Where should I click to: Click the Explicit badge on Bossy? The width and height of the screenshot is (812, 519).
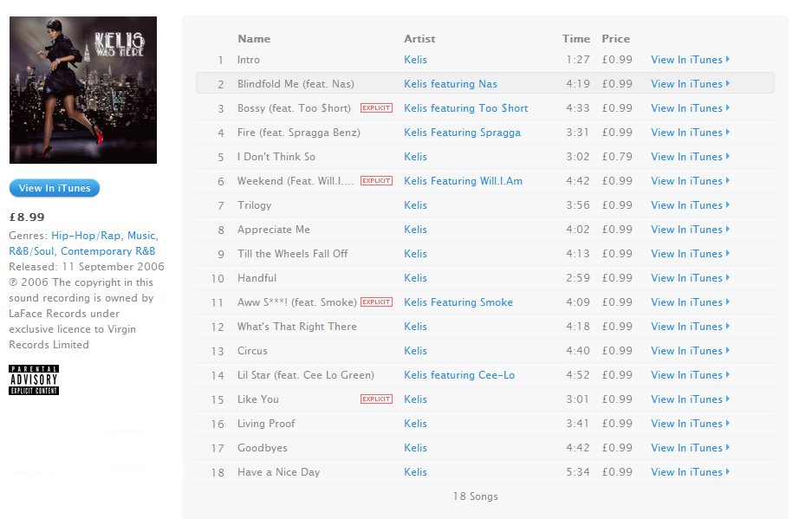376,108
